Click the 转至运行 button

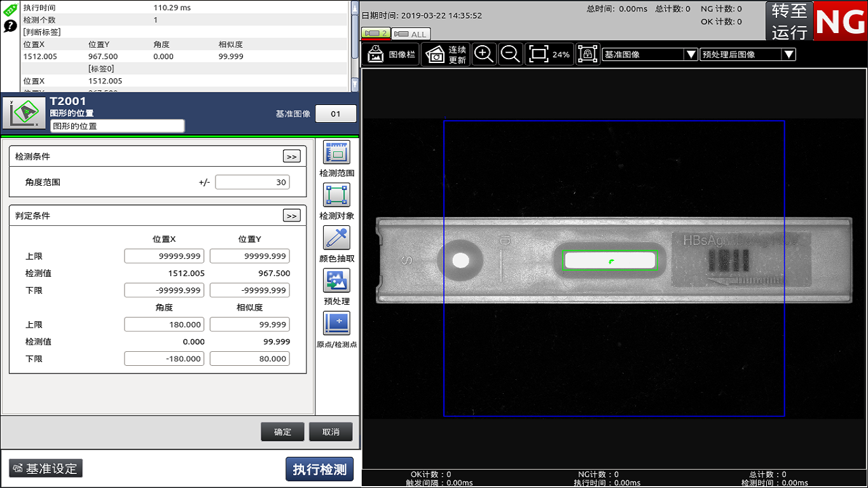pyautogui.click(x=789, y=21)
